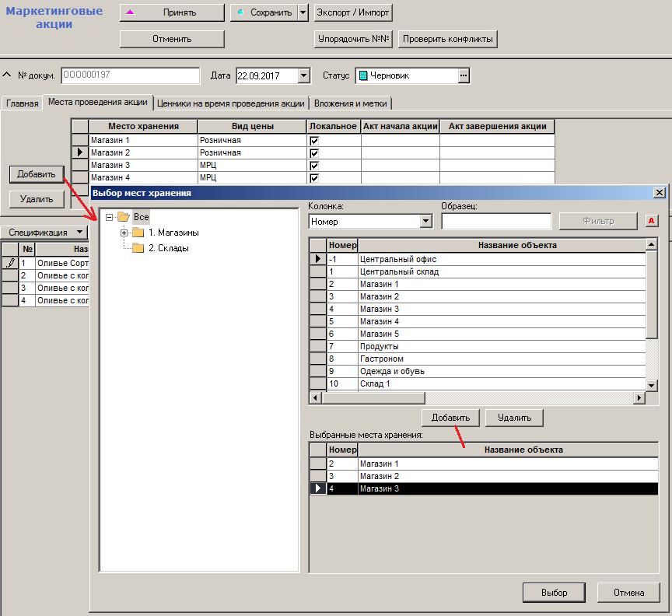The height and width of the screenshot is (616, 672).
Task: Open status selector ellipsis button
Action: (x=464, y=76)
